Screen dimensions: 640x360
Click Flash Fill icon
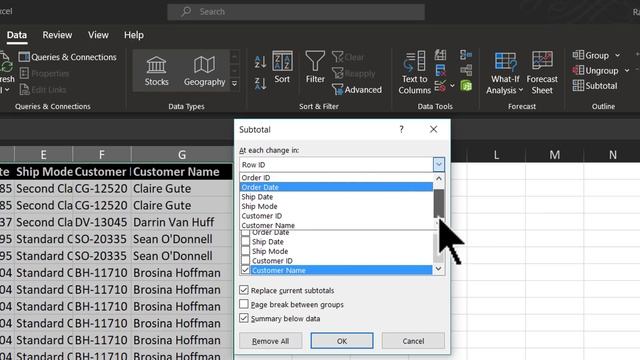pyautogui.click(x=440, y=55)
